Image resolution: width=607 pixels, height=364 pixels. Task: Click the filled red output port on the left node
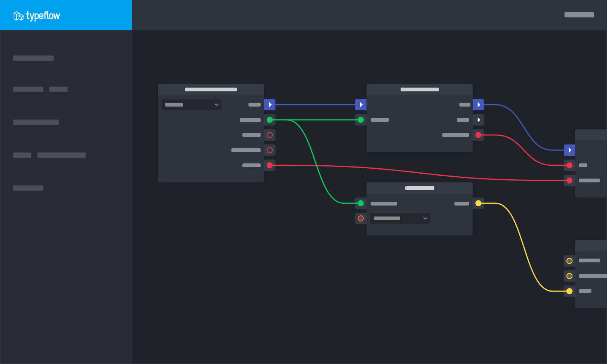270,165
